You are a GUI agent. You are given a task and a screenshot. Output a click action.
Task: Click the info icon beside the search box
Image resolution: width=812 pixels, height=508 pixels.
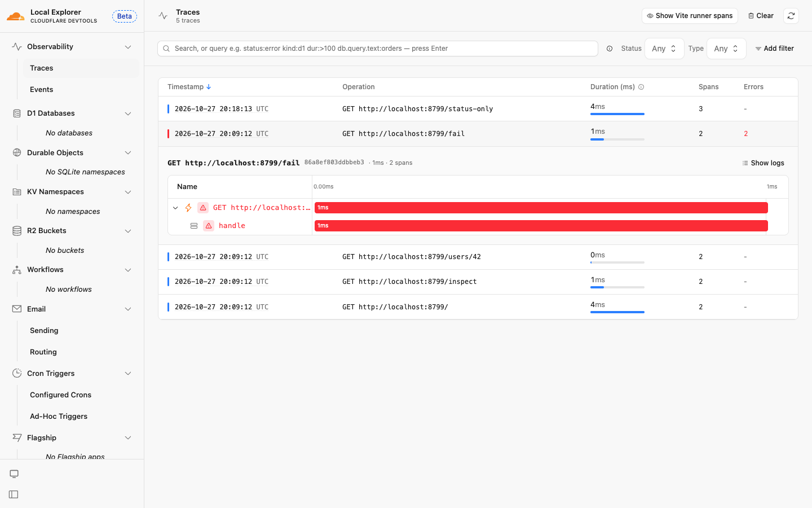coord(610,49)
